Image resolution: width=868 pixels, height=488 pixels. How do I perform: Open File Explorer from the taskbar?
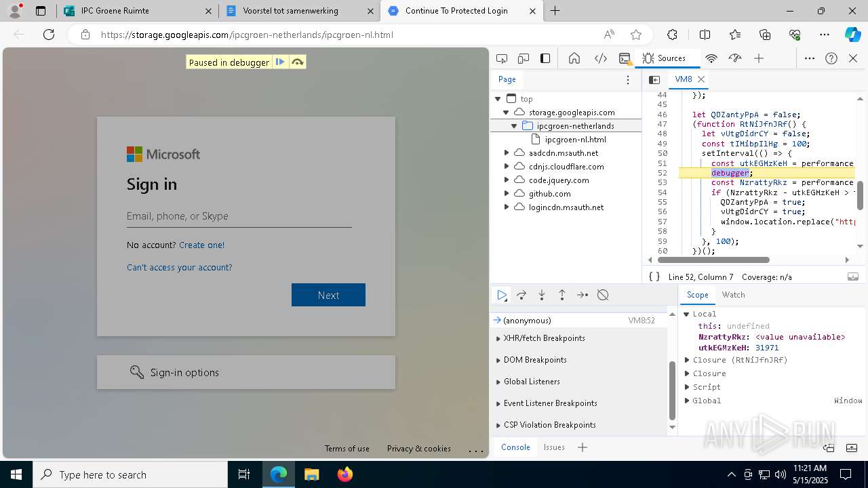pos(311,474)
